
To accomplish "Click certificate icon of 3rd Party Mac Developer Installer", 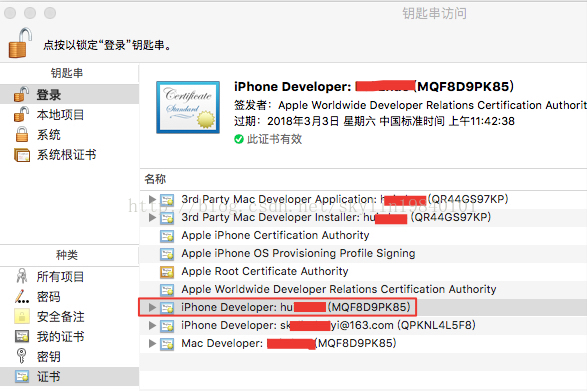I will pyautogui.click(x=167, y=218).
